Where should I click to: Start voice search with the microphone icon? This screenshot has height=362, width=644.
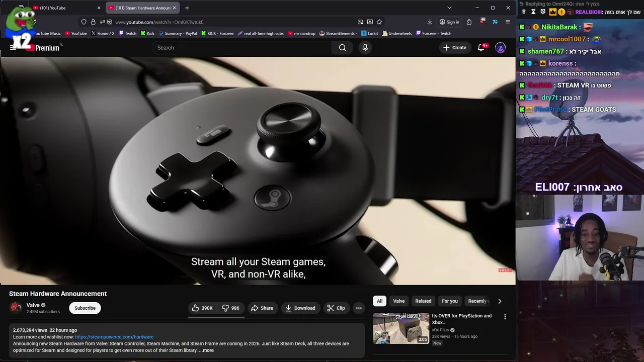pyautogui.click(x=365, y=48)
